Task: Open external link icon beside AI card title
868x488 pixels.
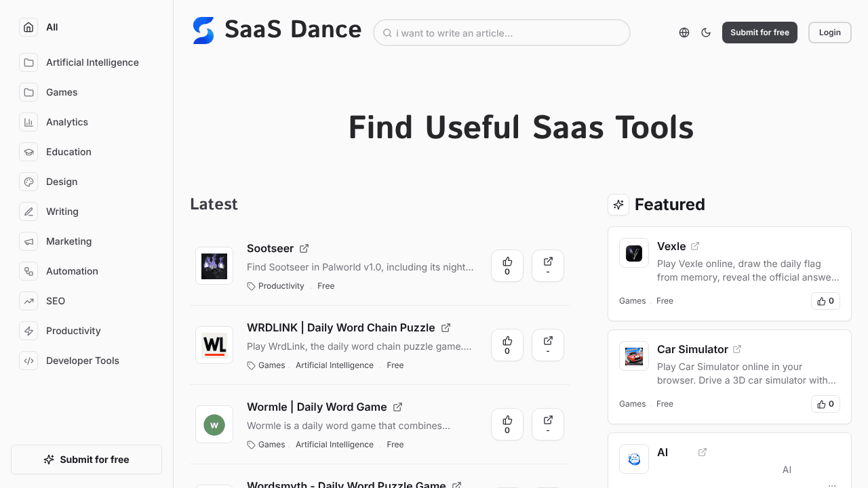Action: pos(703,452)
